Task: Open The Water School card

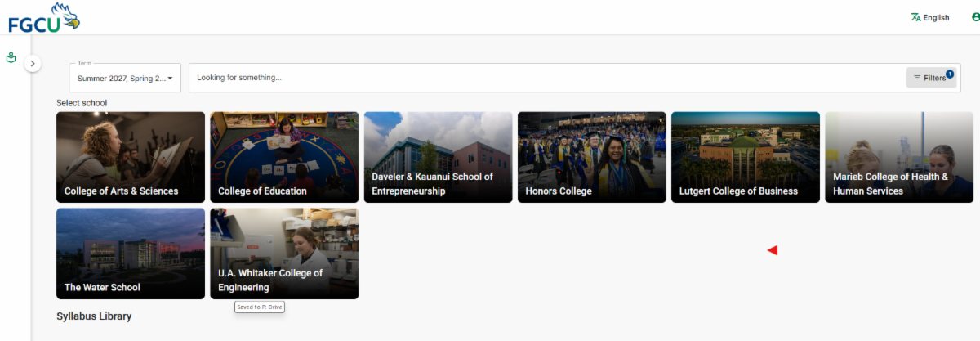Action: 131,254
